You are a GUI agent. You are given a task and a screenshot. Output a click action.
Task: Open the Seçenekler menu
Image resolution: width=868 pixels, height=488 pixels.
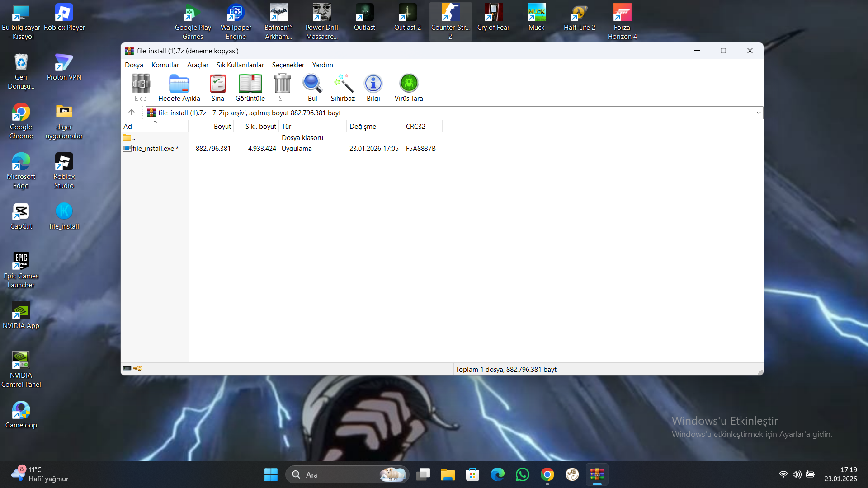click(288, 65)
